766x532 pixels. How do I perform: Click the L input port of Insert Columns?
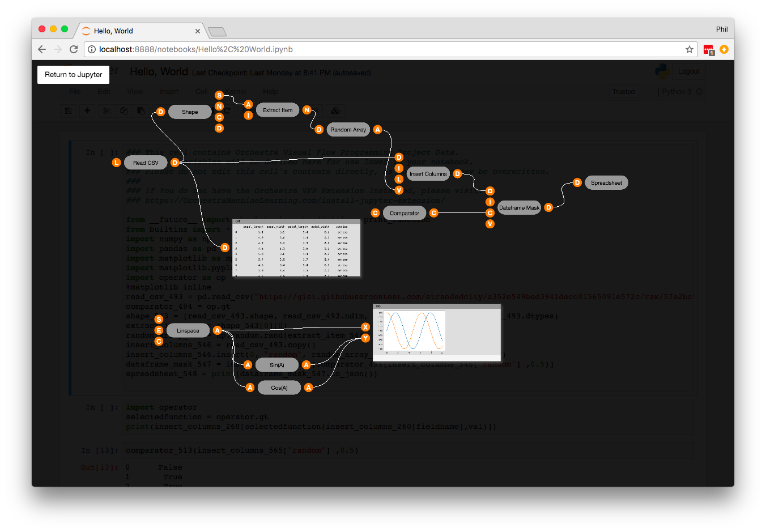[399, 180]
